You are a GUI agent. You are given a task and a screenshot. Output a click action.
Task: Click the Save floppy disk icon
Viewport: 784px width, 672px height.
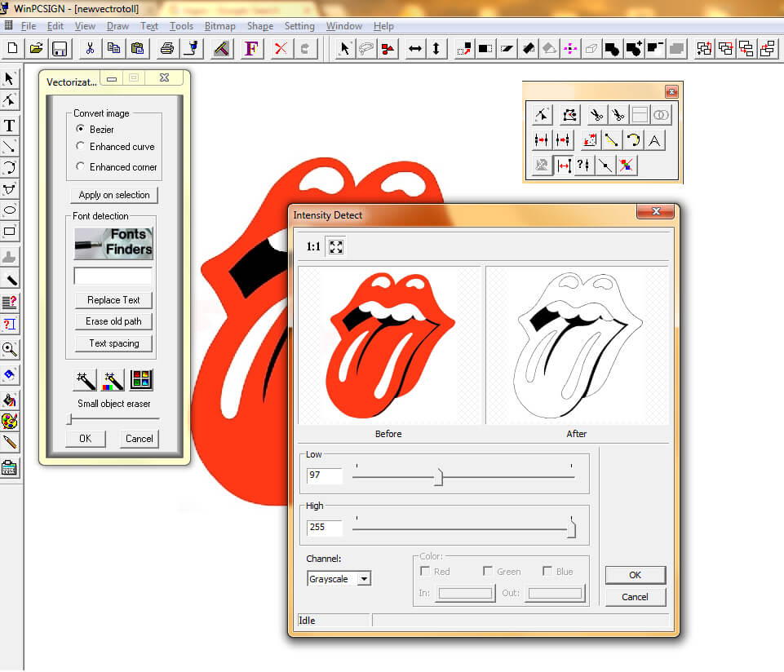(x=60, y=48)
